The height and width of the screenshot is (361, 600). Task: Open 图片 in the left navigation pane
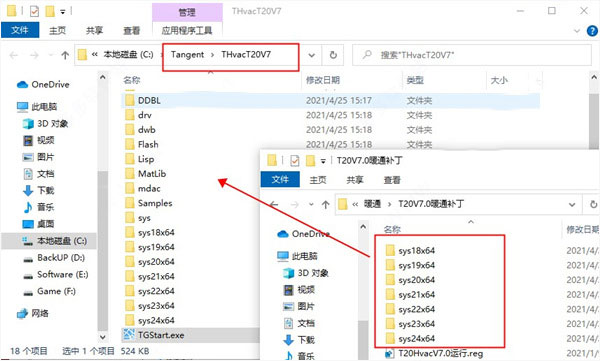[39, 157]
